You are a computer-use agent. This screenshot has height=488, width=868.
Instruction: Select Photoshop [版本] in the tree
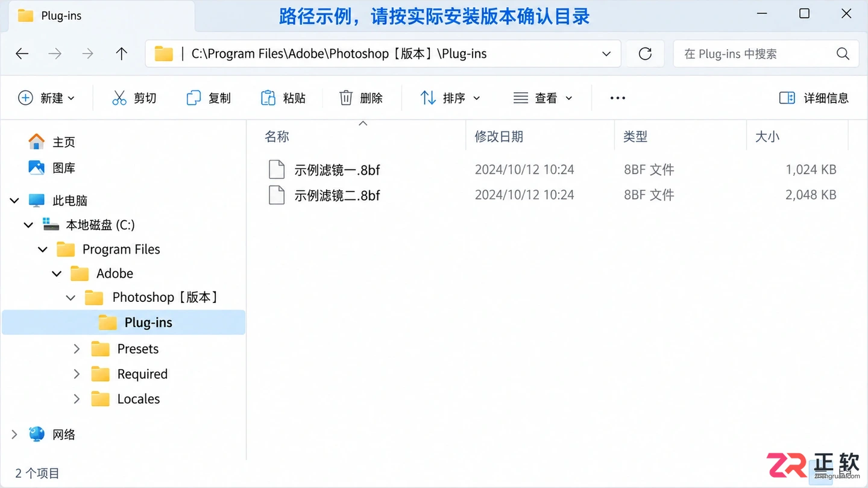(x=165, y=298)
